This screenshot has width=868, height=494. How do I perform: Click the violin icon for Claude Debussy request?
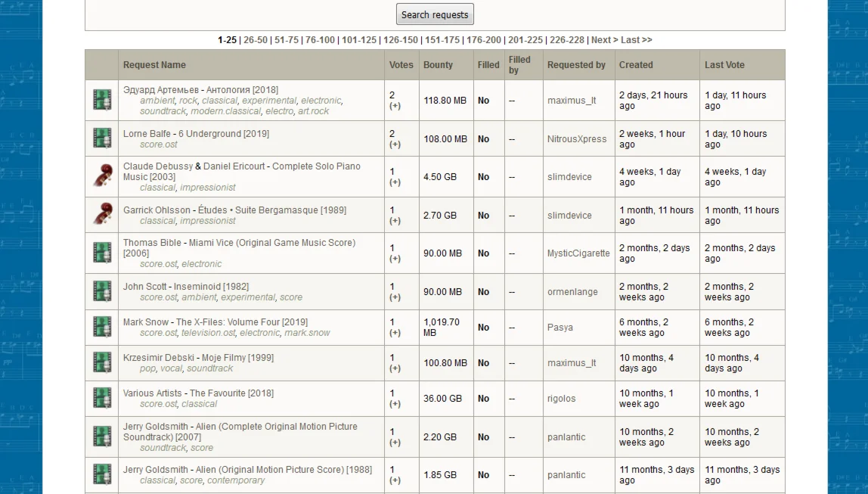click(x=102, y=176)
